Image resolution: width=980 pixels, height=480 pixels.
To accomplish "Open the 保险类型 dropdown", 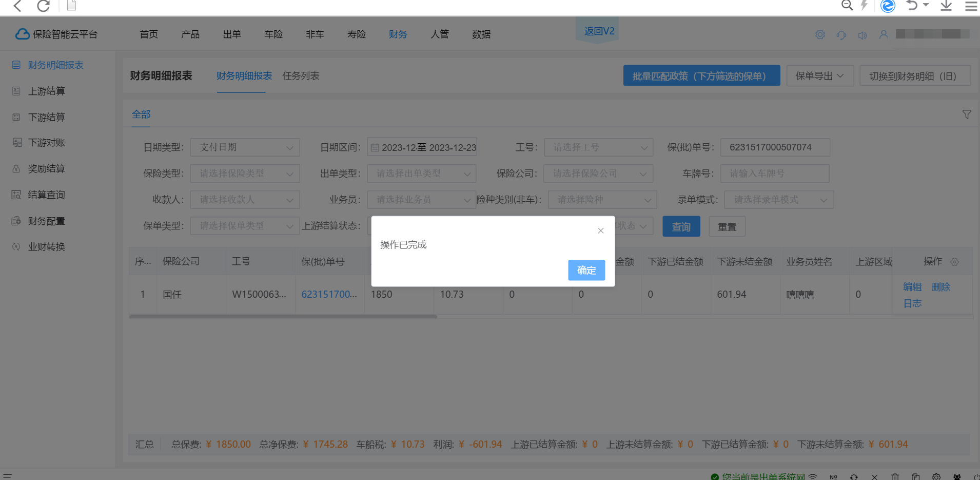I will [245, 174].
